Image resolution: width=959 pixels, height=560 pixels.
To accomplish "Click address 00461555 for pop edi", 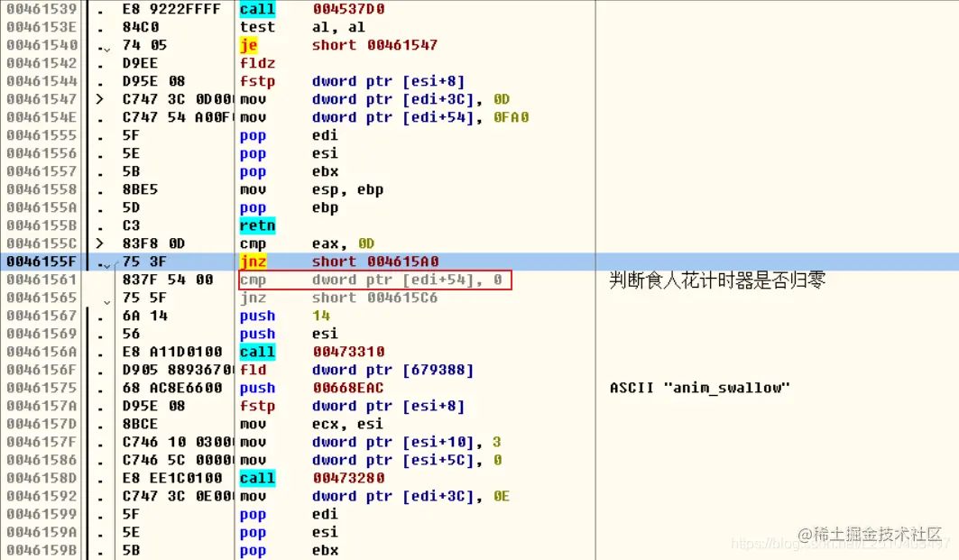I will tap(41, 135).
